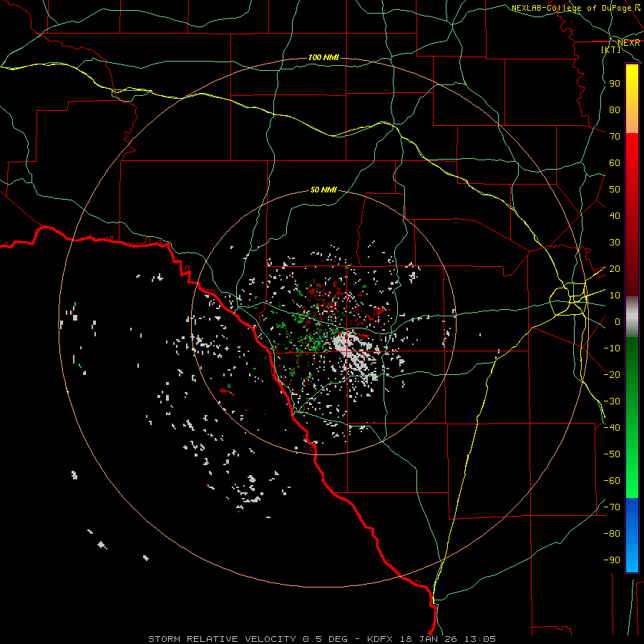Click the 50 NMI range ring label
644x644 pixels.
click(x=323, y=190)
